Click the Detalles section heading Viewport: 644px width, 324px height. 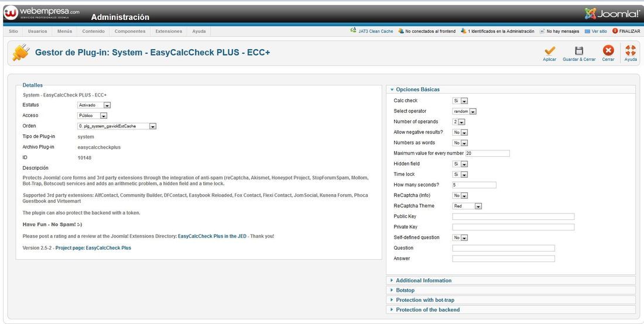32,85
